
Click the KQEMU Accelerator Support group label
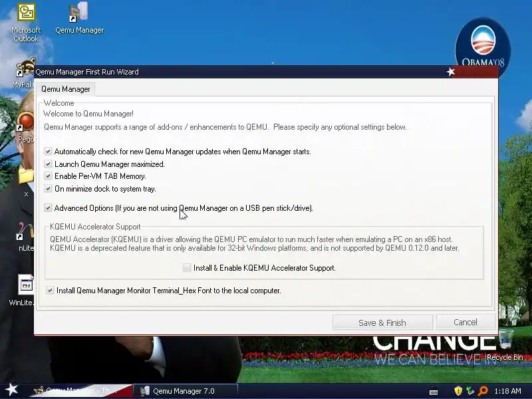coord(95,227)
